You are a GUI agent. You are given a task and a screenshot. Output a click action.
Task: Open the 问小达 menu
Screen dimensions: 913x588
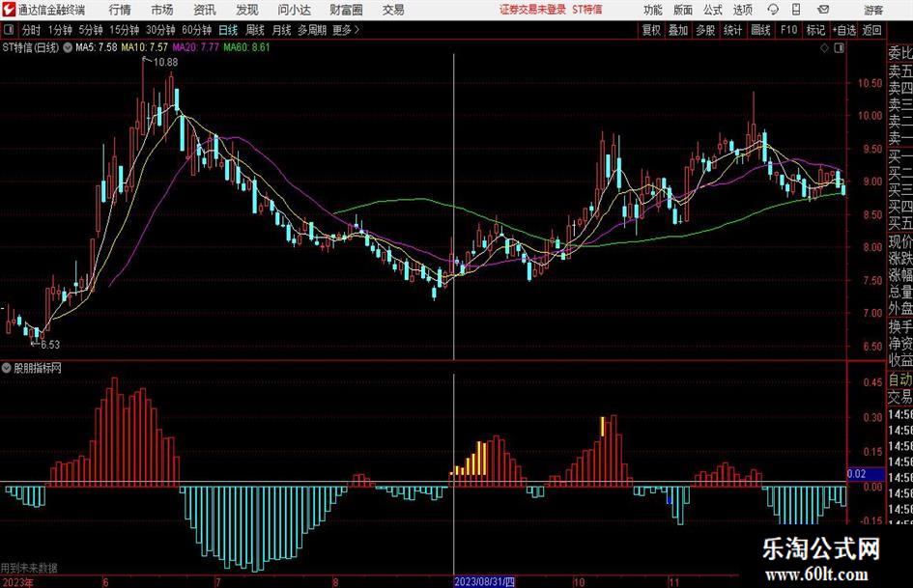point(294,10)
